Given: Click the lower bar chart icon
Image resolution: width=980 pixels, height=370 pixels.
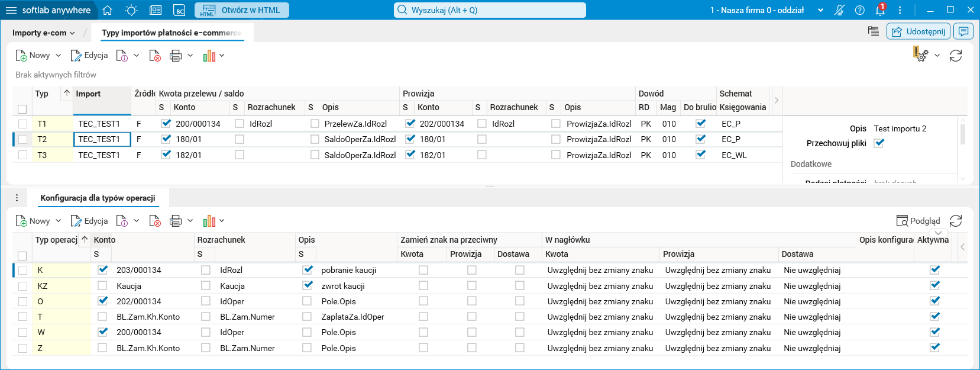Looking at the screenshot, I should pos(209,221).
